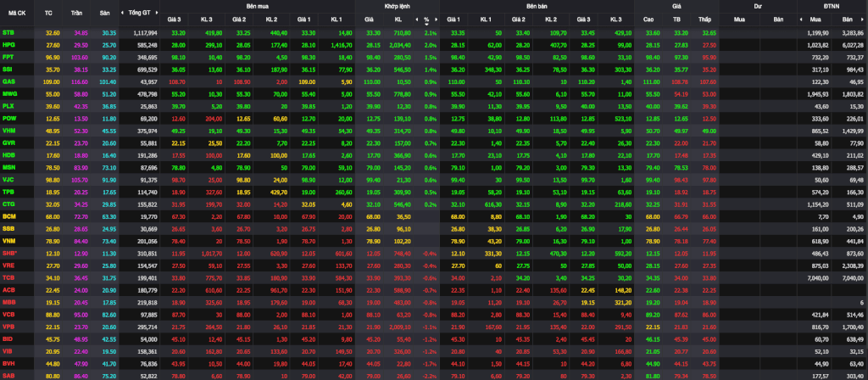This screenshot has height=380, width=868.
Task: Click the Dư group header
Action: 758,6
